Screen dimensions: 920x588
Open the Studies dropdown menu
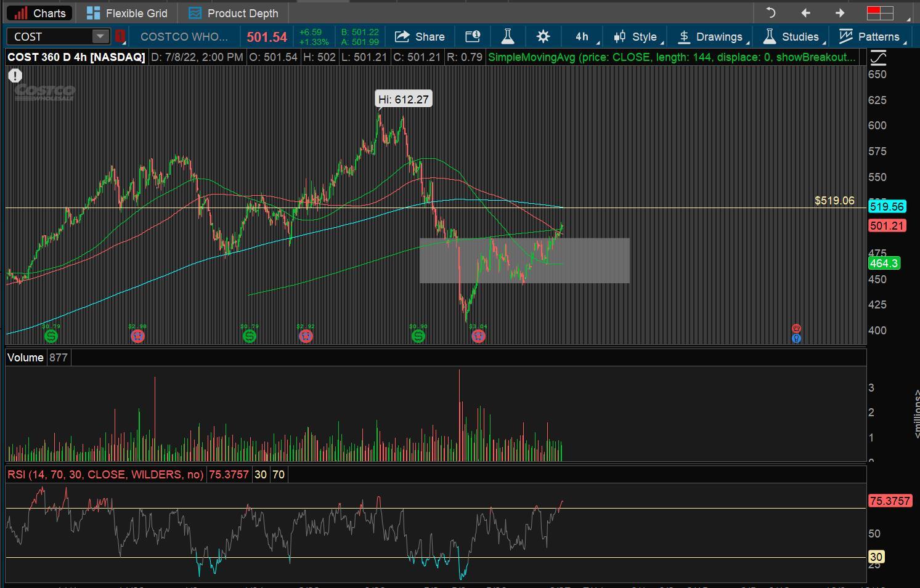point(794,36)
